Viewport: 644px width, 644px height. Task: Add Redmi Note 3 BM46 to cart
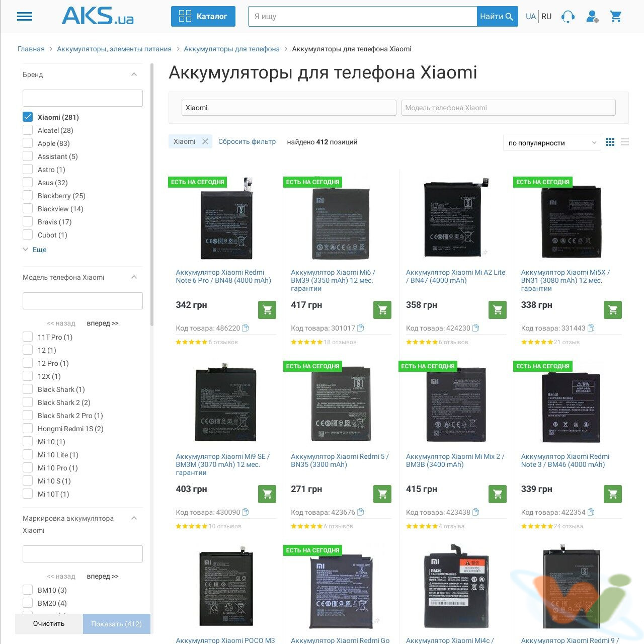click(613, 494)
